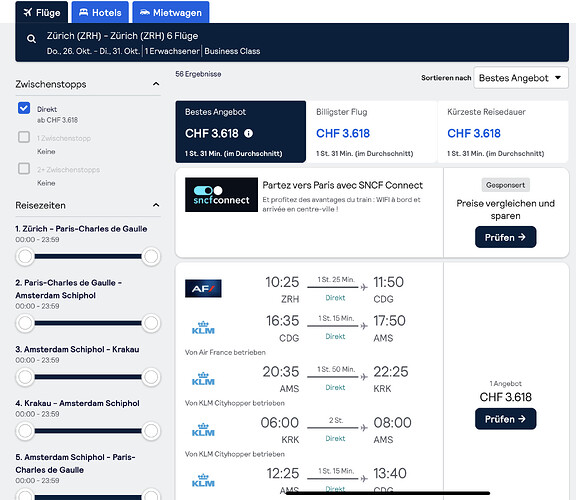Click the arrow icon of the 10:25 flight
This screenshot has width=576, height=500.
[x=364, y=287]
